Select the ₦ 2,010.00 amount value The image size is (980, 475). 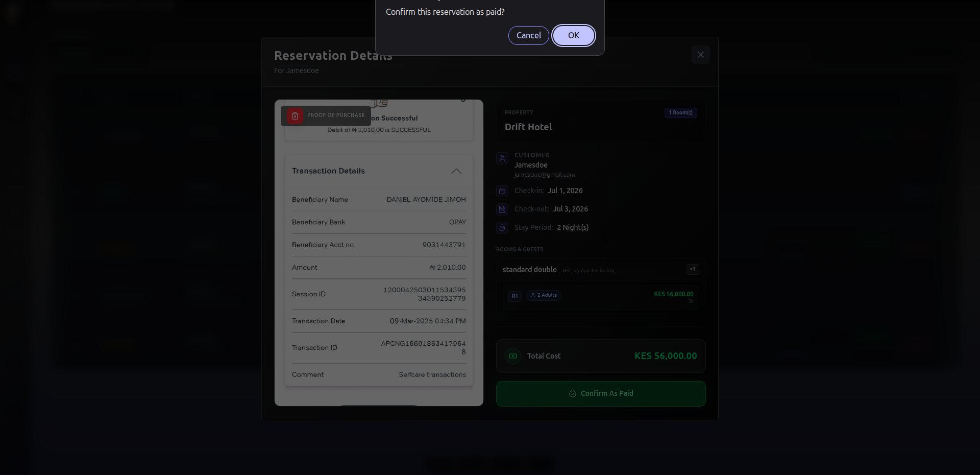[448, 267]
